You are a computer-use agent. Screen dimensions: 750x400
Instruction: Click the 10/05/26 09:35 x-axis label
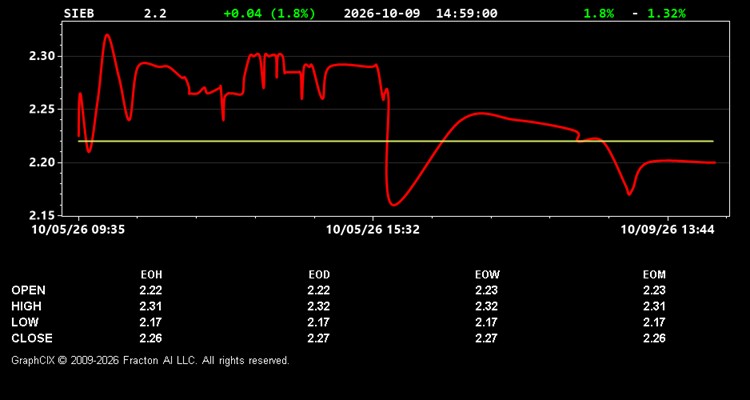(78, 230)
